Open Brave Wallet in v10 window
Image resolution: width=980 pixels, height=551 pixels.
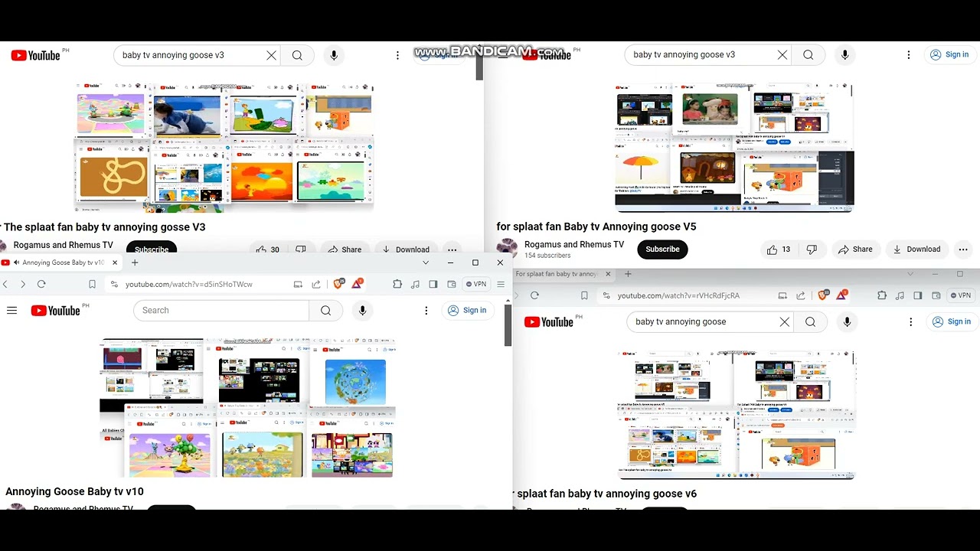pyautogui.click(x=451, y=284)
